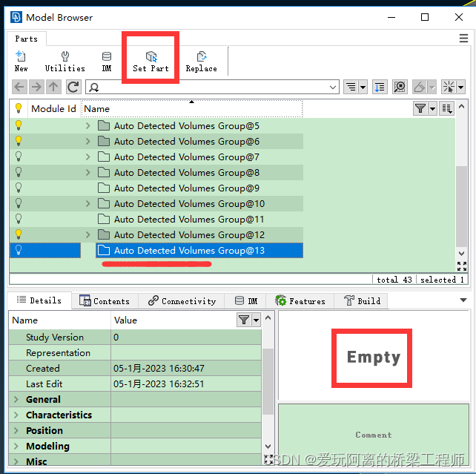The image size is (476, 474).
Task: Open the bottom tabs overflow arrow
Action: click(463, 300)
